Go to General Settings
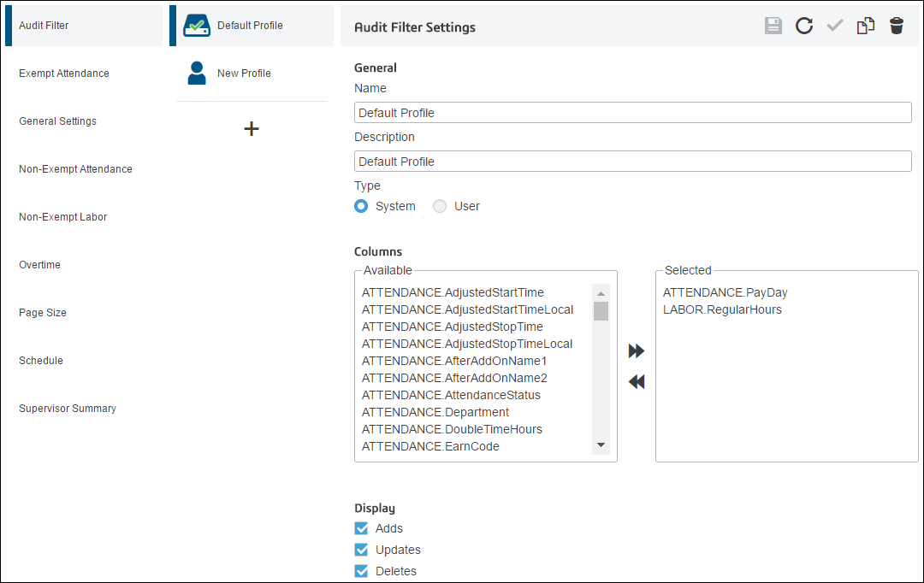Viewport: 924px width, 583px height. 58,121
